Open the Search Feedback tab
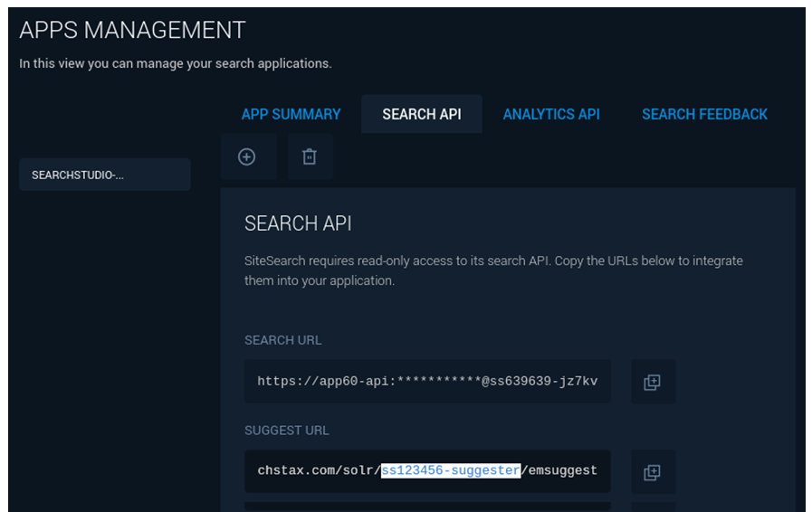The width and height of the screenshot is (812, 512). 704,114
